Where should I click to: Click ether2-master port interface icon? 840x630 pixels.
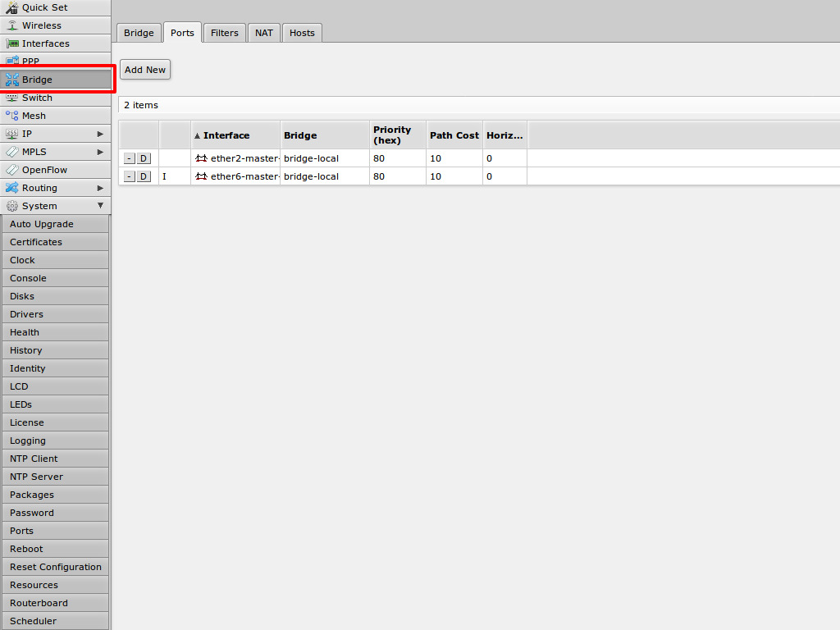coord(201,158)
